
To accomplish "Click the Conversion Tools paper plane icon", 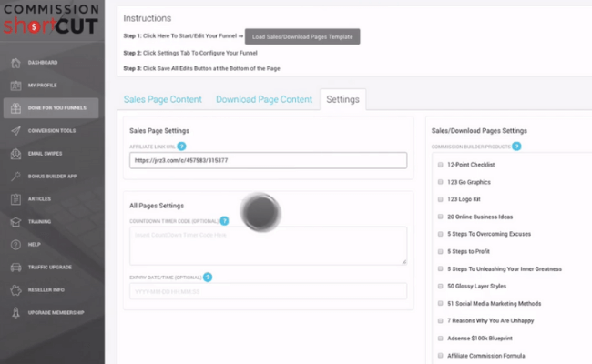I will (x=15, y=131).
